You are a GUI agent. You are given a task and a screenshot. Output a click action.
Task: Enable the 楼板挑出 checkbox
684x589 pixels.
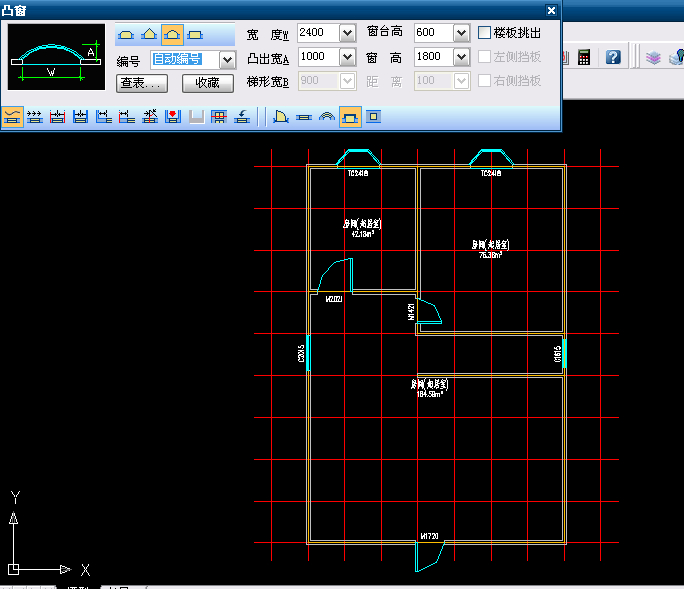click(x=485, y=33)
